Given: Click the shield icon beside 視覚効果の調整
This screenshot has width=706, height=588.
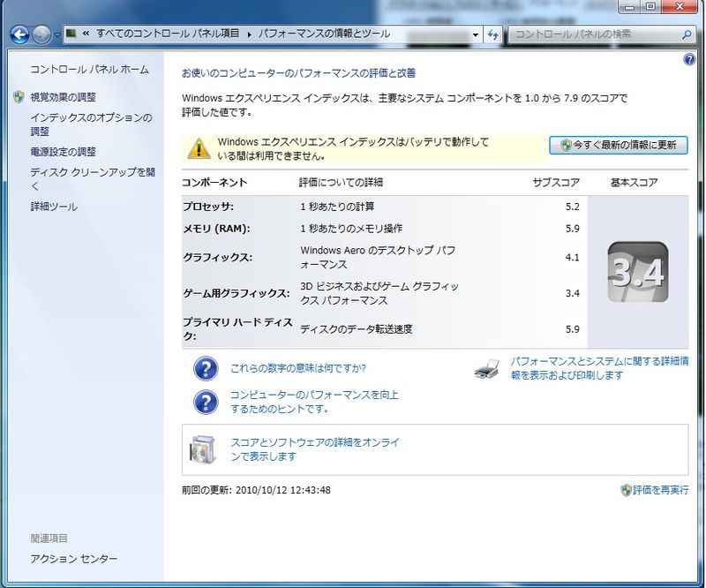Looking at the screenshot, I should click(x=19, y=97).
